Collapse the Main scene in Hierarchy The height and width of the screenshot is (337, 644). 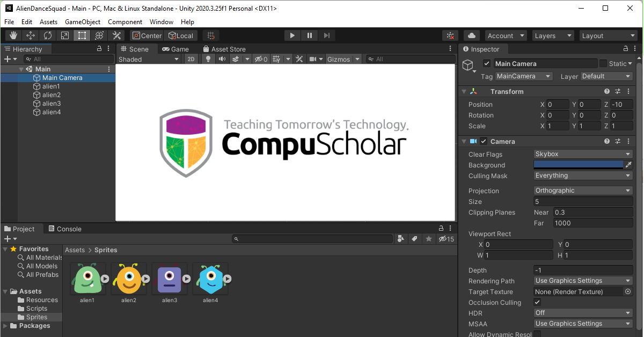[21, 69]
